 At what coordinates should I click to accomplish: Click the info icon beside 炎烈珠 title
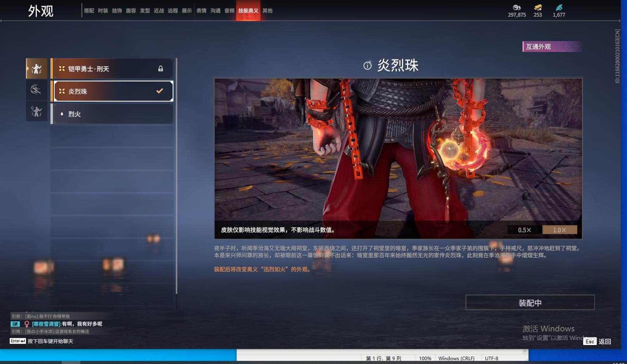click(367, 66)
